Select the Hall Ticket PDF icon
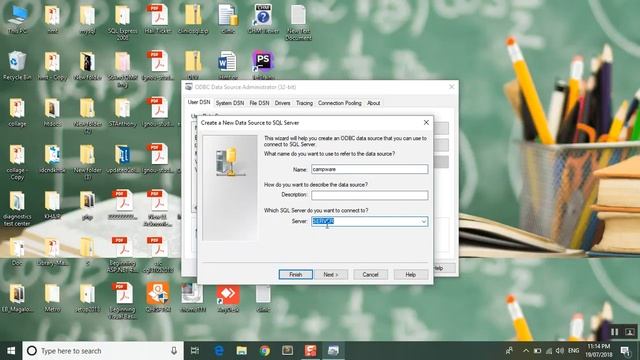 (158, 19)
